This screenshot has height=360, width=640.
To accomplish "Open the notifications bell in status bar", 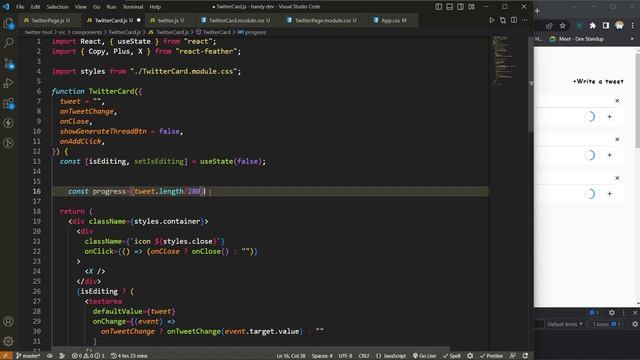I will pyautogui.click(x=525, y=356).
